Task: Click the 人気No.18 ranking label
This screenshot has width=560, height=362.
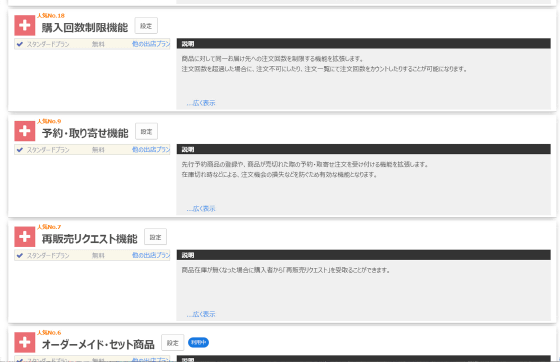Action: click(51, 16)
